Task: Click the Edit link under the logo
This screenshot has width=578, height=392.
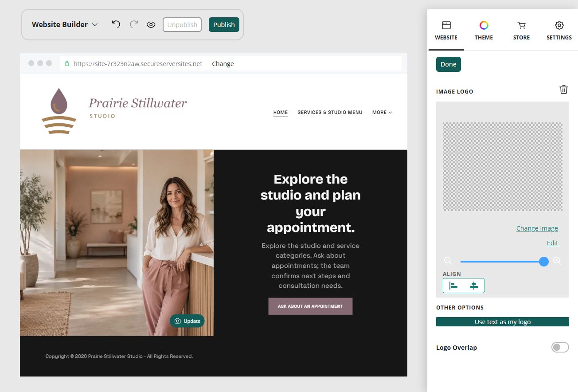Action: click(x=552, y=243)
